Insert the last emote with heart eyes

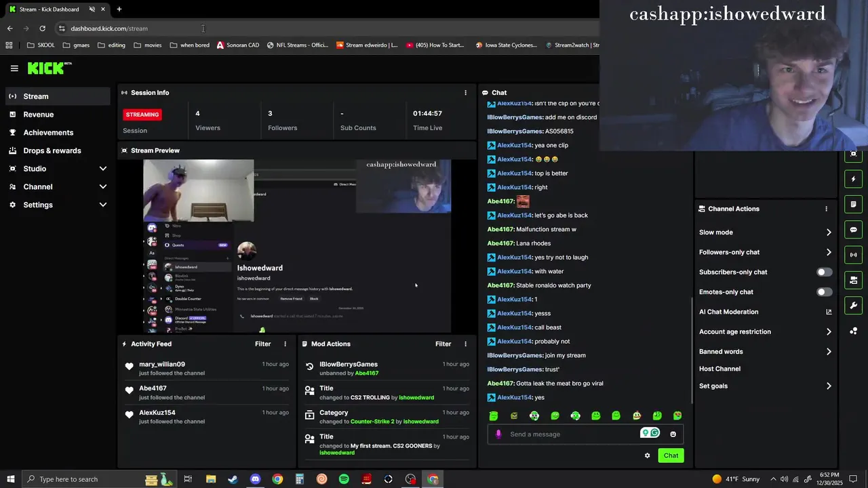coord(677,415)
